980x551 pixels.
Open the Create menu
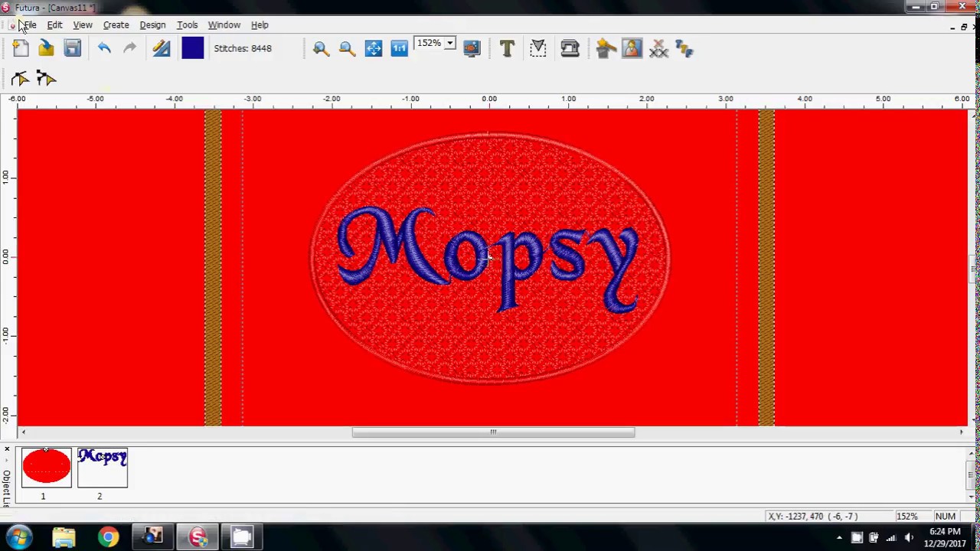pyautogui.click(x=116, y=24)
